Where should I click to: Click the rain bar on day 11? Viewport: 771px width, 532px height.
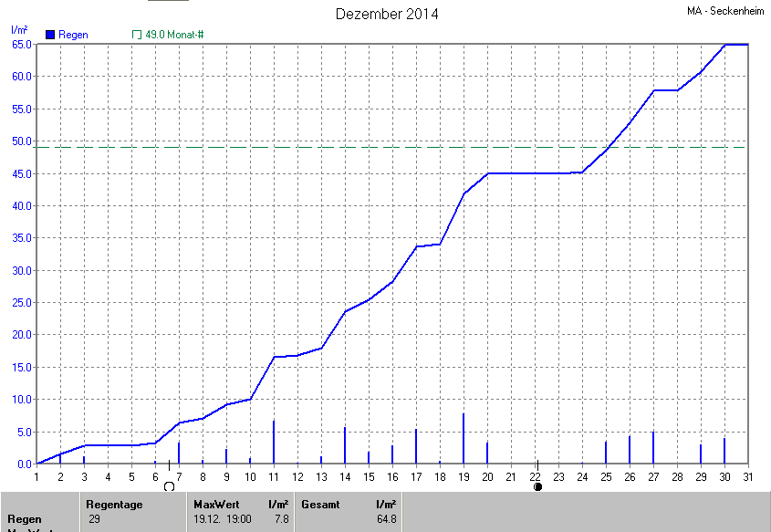274,443
